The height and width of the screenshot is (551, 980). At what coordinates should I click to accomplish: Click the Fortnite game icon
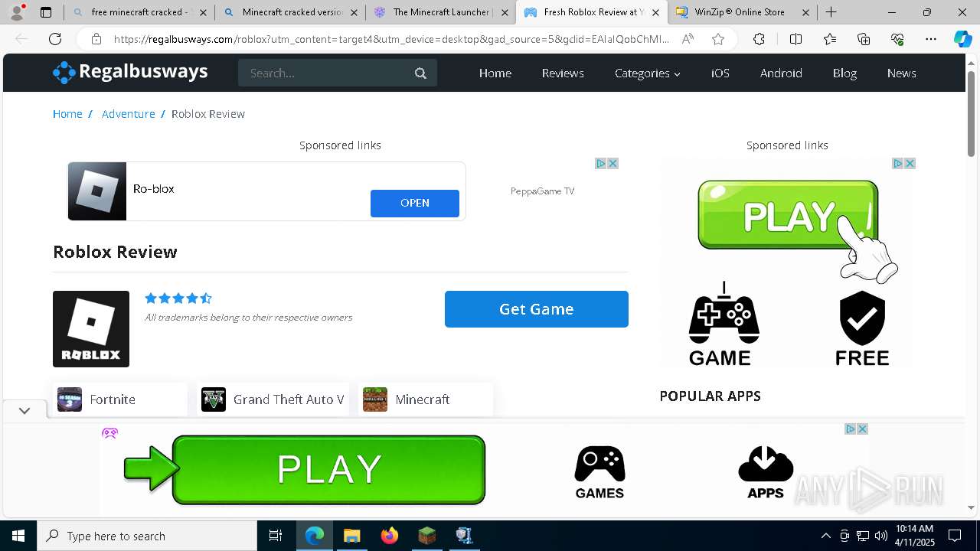pyautogui.click(x=70, y=399)
